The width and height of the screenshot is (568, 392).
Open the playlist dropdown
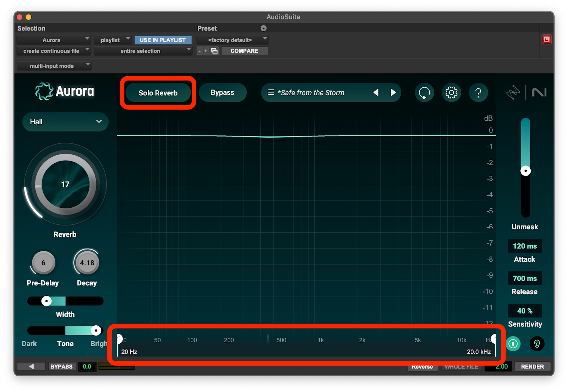(113, 40)
